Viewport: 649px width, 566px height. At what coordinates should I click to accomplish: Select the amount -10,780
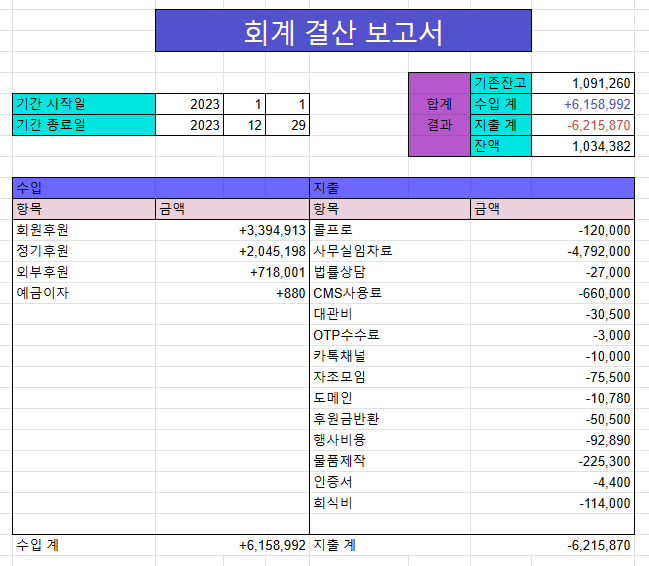pyautogui.click(x=552, y=398)
